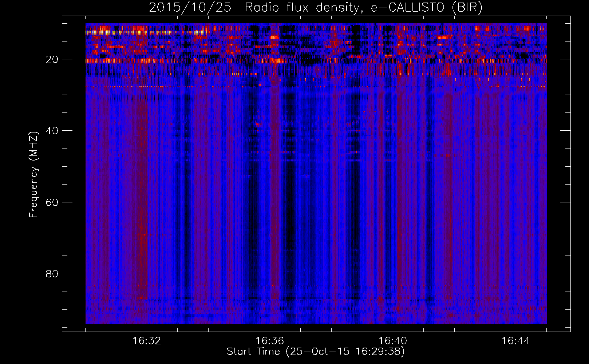The height and width of the screenshot is (364, 589).
Task: Click the 80 MHz frequency axis label
Action: click(52, 274)
